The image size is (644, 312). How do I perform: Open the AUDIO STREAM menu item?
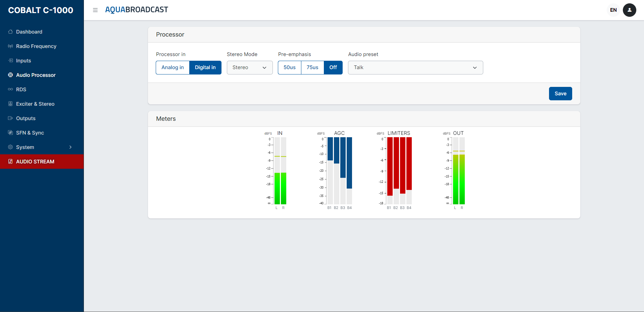point(35,162)
